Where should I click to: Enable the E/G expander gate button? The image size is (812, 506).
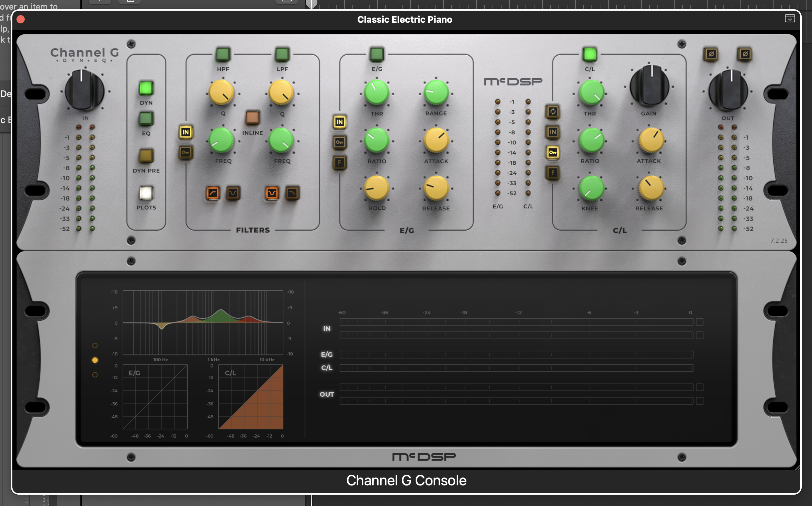click(377, 54)
